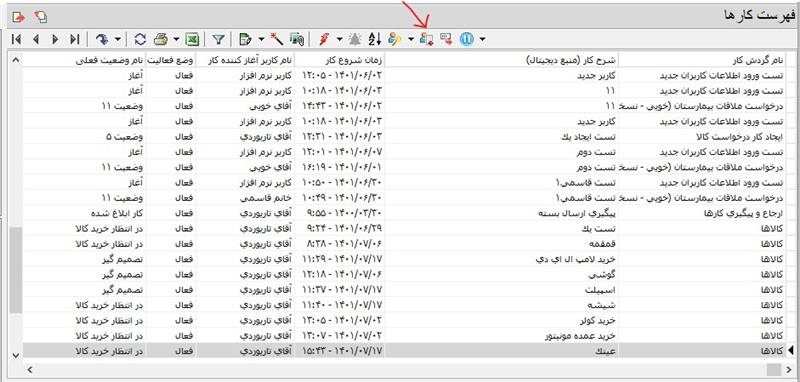Screen dimensions: 800x382
Task: Select the row described قمقمه
Action: (x=406, y=244)
